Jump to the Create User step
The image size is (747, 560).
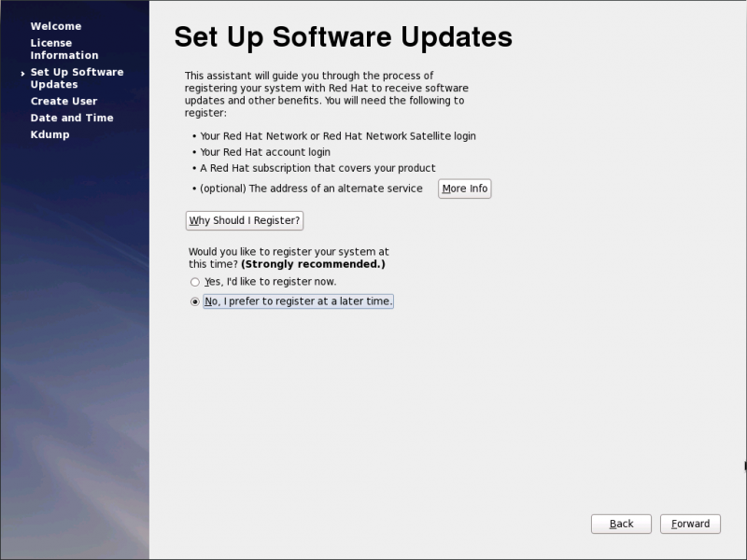(x=63, y=101)
